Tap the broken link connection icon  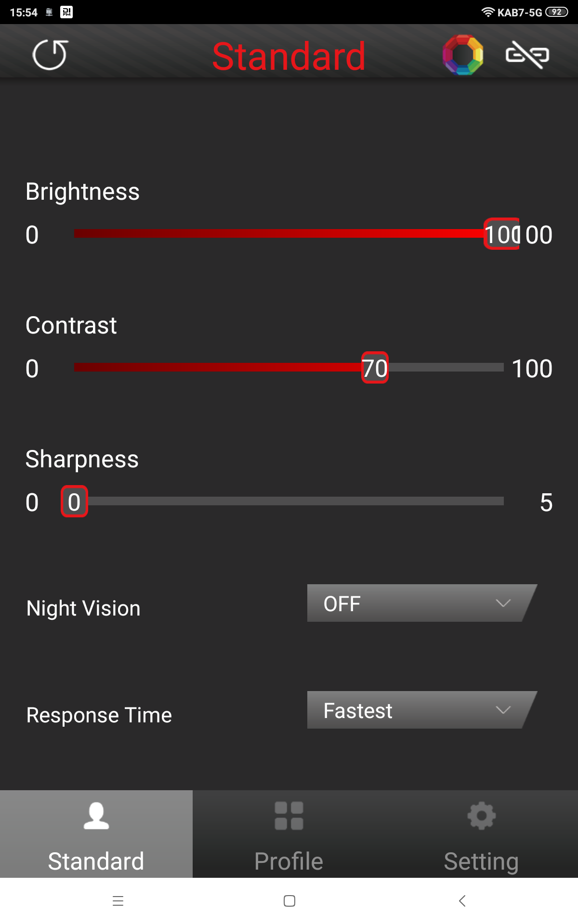527,55
